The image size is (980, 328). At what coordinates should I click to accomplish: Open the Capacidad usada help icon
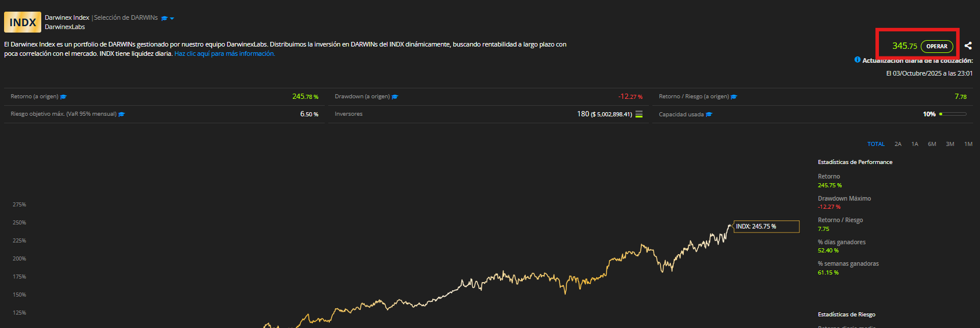709,115
